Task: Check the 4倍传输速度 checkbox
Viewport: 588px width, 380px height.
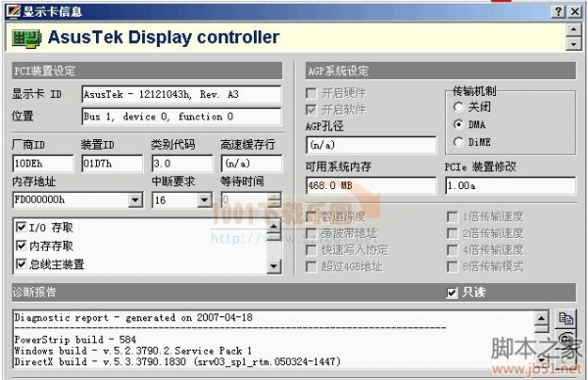Action: [x=452, y=250]
